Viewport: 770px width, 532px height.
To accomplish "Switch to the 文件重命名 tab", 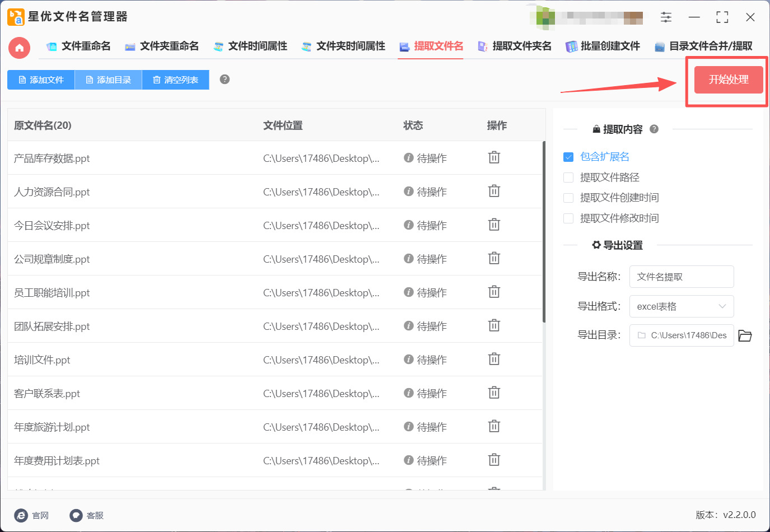I will 78,46.
